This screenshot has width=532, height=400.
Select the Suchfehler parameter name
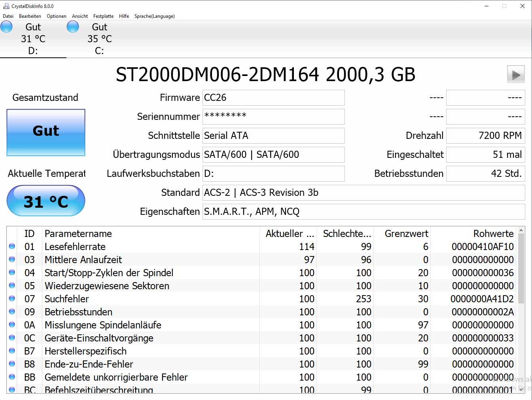pos(67,299)
